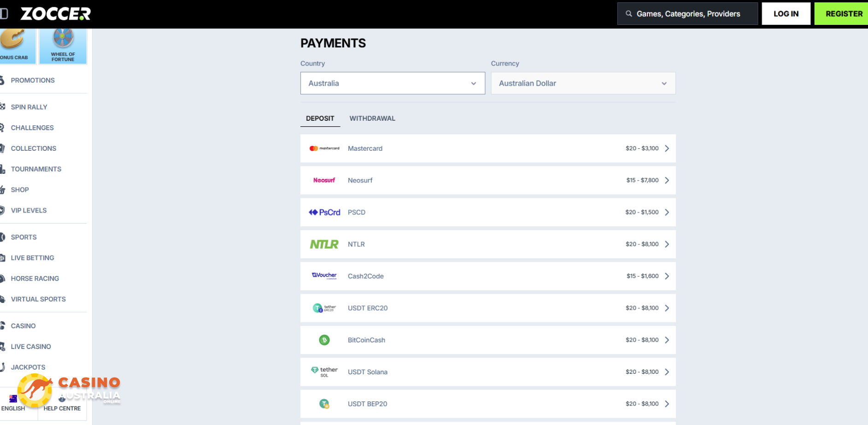Open the Country dropdown showing Australia
The image size is (868, 425).
(x=393, y=83)
